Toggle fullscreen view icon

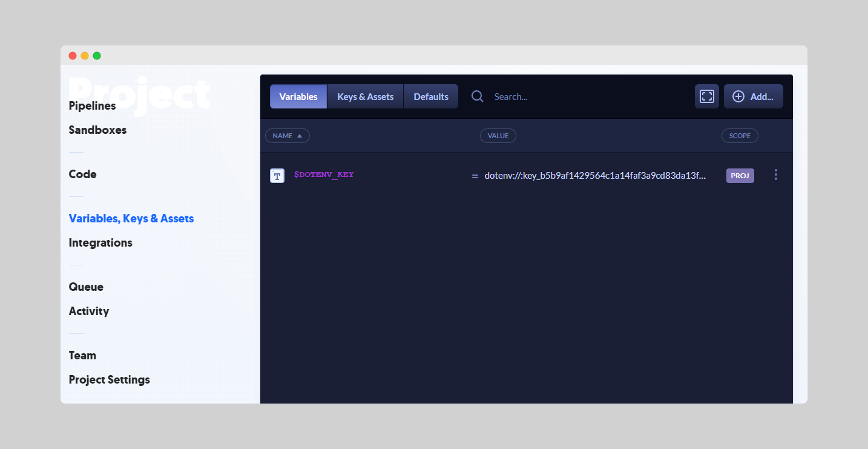click(707, 96)
